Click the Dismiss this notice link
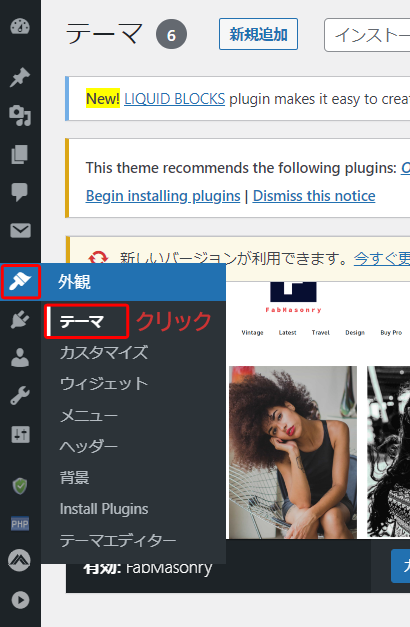 [x=314, y=196]
